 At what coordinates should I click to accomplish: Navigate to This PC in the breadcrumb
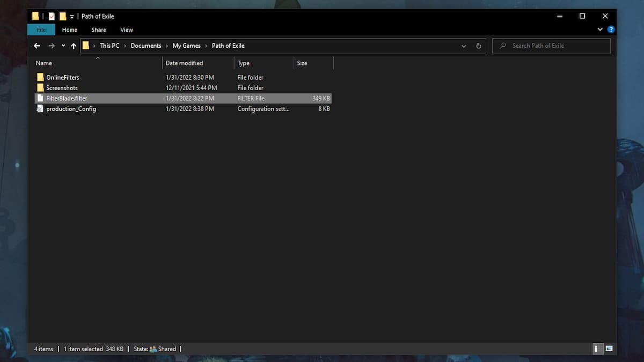tap(109, 46)
